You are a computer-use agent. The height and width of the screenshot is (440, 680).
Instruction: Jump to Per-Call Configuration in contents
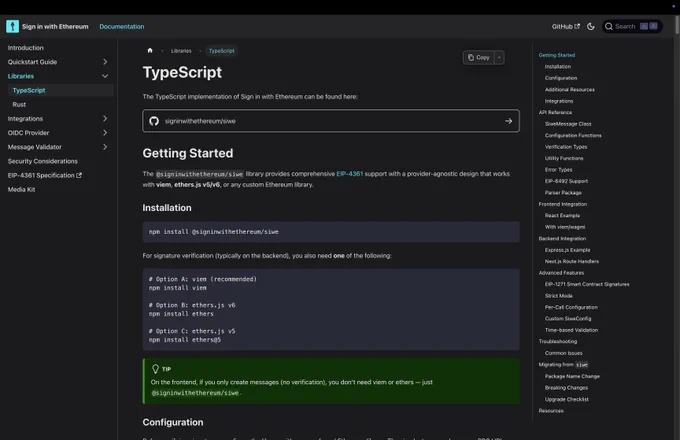pyautogui.click(x=571, y=307)
